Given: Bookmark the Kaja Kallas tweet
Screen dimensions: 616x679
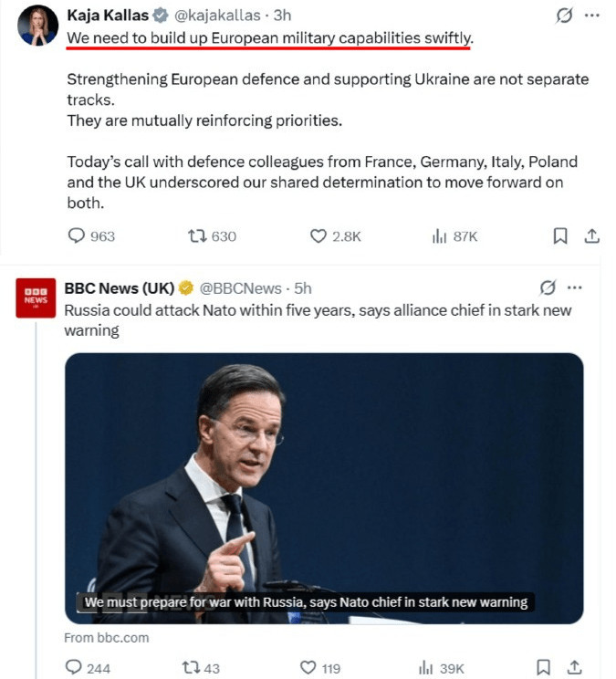Looking at the screenshot, I should coord(560,235).
